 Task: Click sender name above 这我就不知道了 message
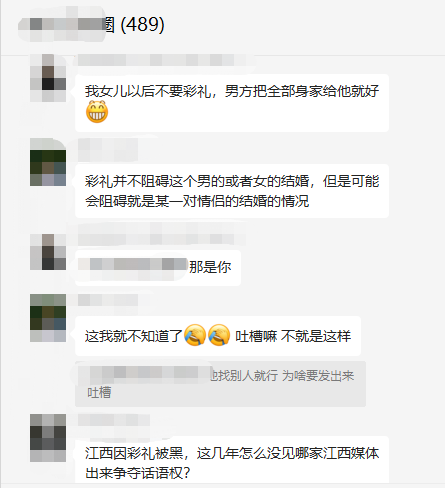pyautogui.click(x=108, y=300)
